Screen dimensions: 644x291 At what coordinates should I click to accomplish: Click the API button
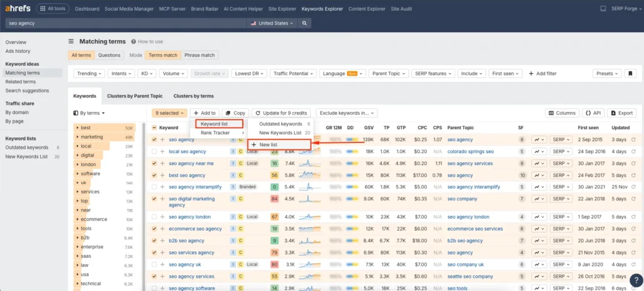click(x=594, y=113)
